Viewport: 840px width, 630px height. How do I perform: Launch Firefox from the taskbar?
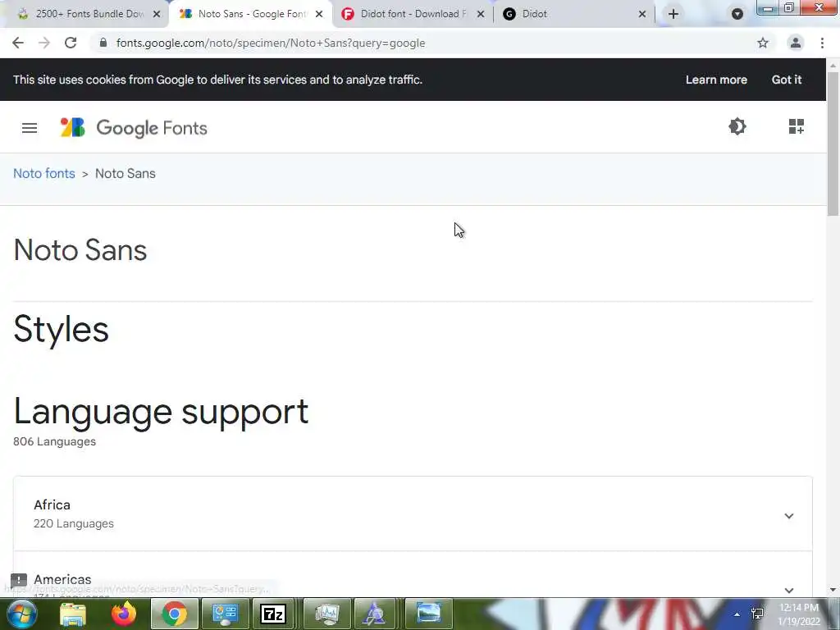[x=124, y=614]
